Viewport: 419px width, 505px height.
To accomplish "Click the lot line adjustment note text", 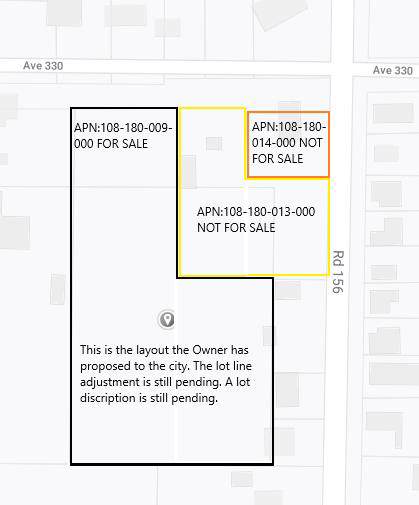I will (166, 374).
